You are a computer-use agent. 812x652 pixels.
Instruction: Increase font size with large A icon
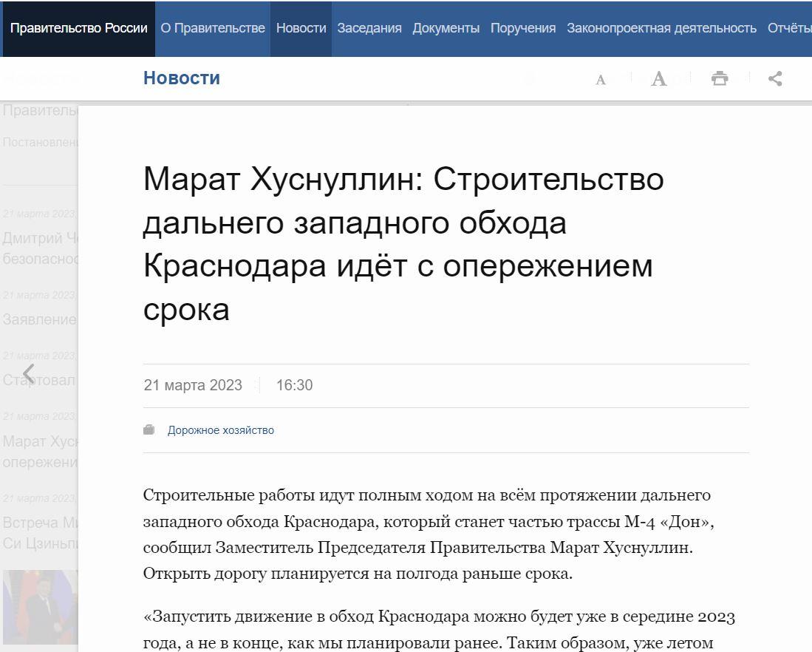click(659, 79)
